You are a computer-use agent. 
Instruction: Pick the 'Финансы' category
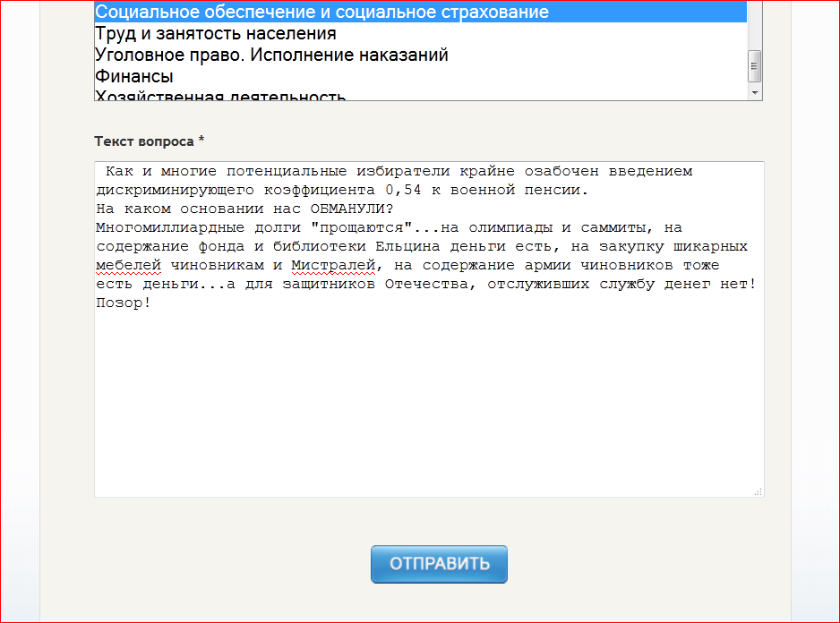pos(134,77)
